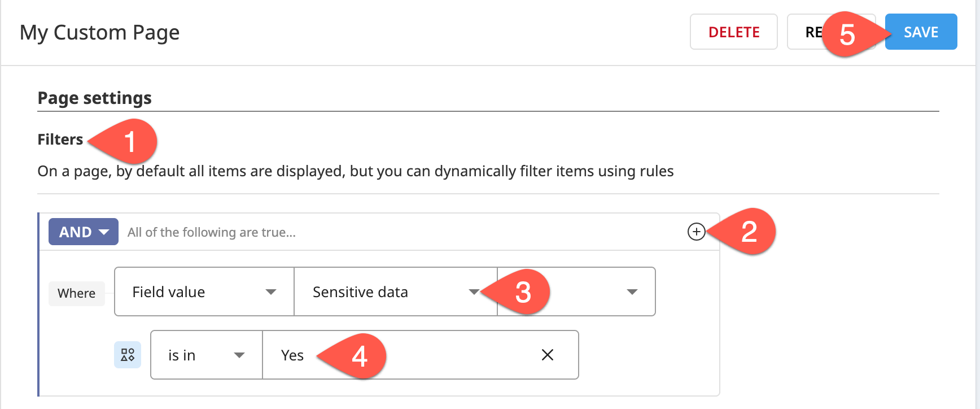Click the SAVE button
This screenshot has height=409, width=980.
(920, 32)
